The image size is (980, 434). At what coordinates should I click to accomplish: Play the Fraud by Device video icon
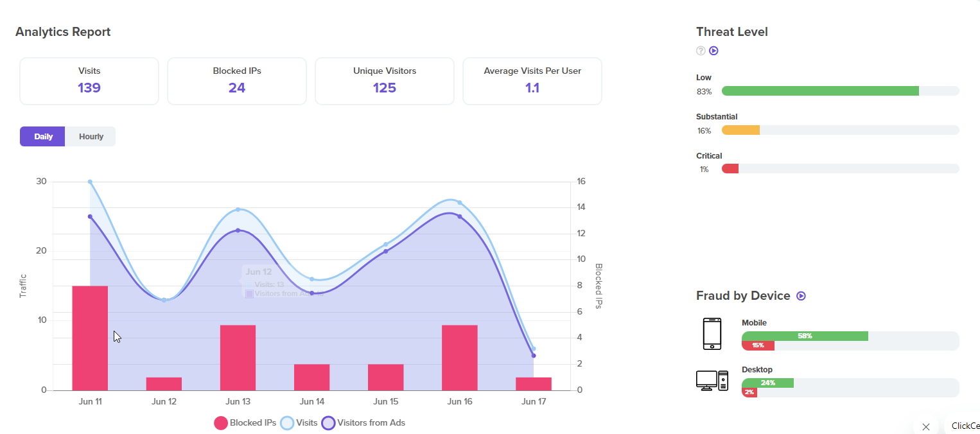coord(801,296)
